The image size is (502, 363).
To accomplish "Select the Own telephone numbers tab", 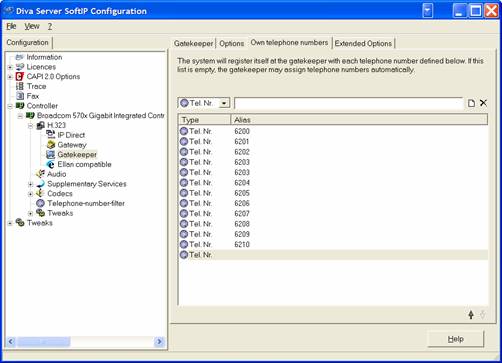I will [x=289, y=43].
